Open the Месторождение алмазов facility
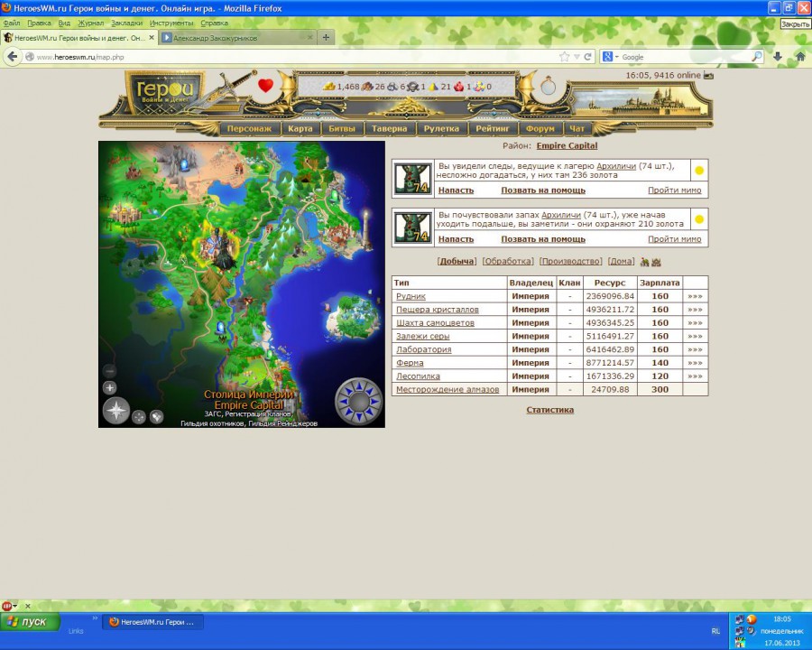 click(x=448, y=389)
